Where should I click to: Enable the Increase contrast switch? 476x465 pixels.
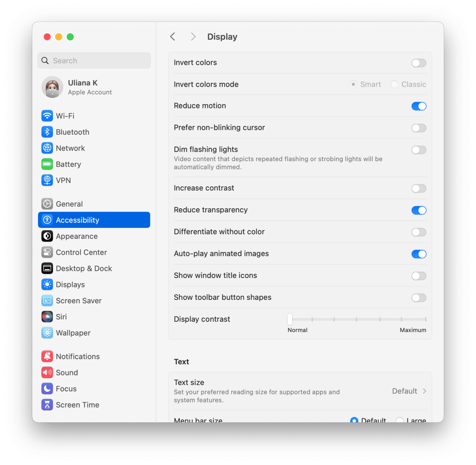[x=419, y=188]
